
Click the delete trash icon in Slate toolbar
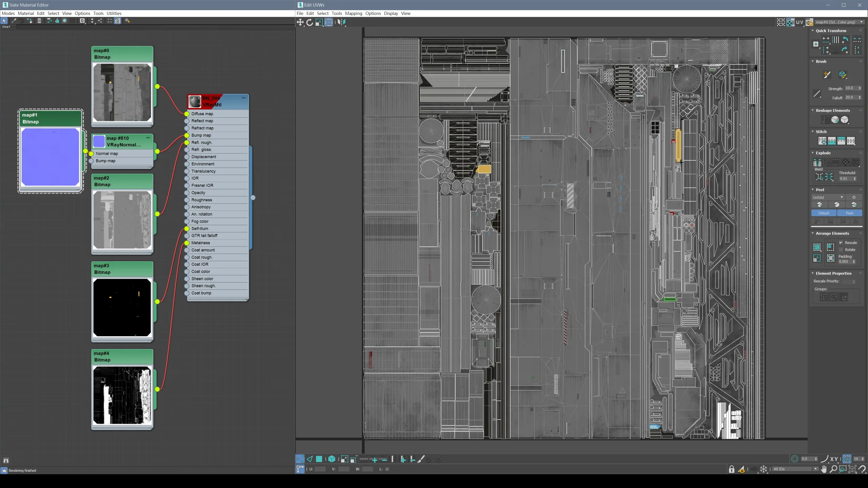(x=39, y=21)
